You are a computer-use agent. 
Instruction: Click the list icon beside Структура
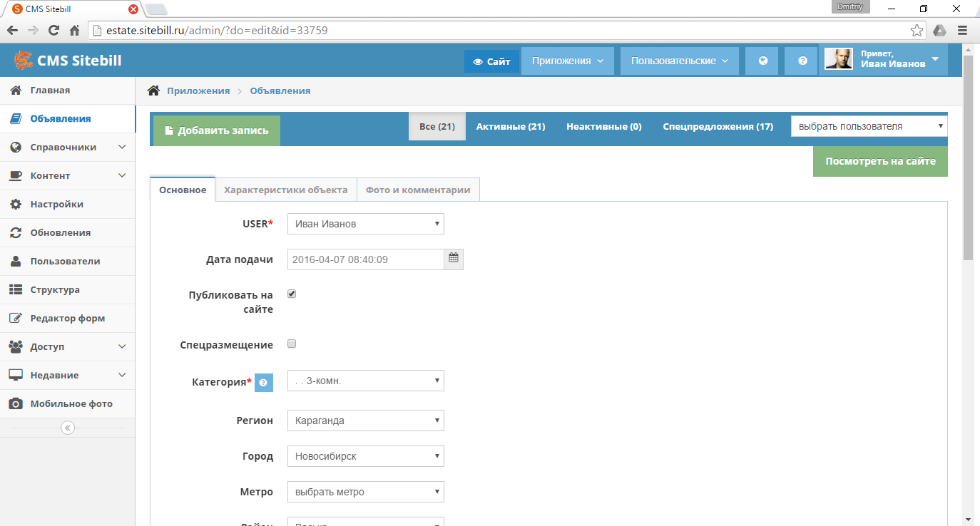pos(16,290)
